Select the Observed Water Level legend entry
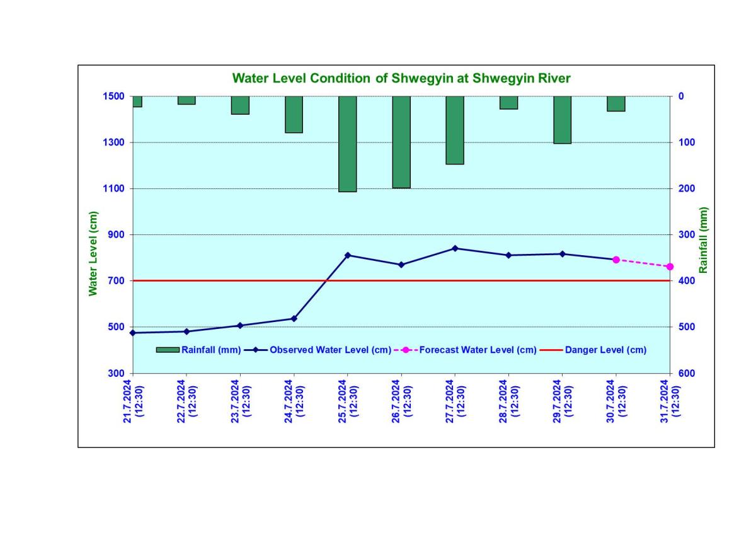This screenshot has height=535, width=756. point(330,350)
